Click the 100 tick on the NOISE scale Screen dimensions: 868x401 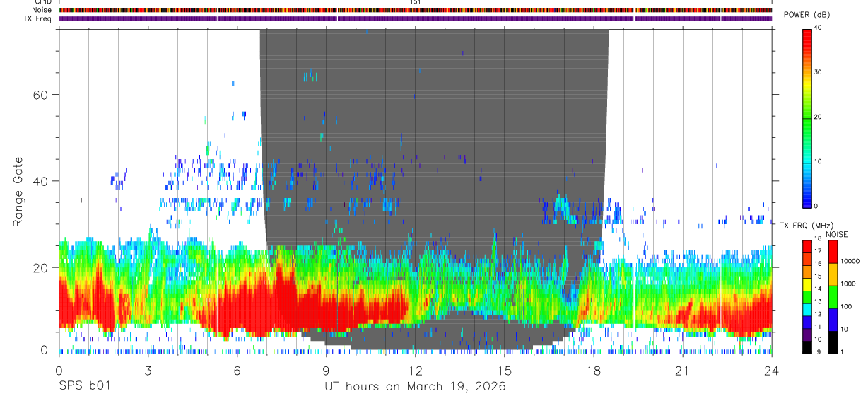click(x=845, y=306)
